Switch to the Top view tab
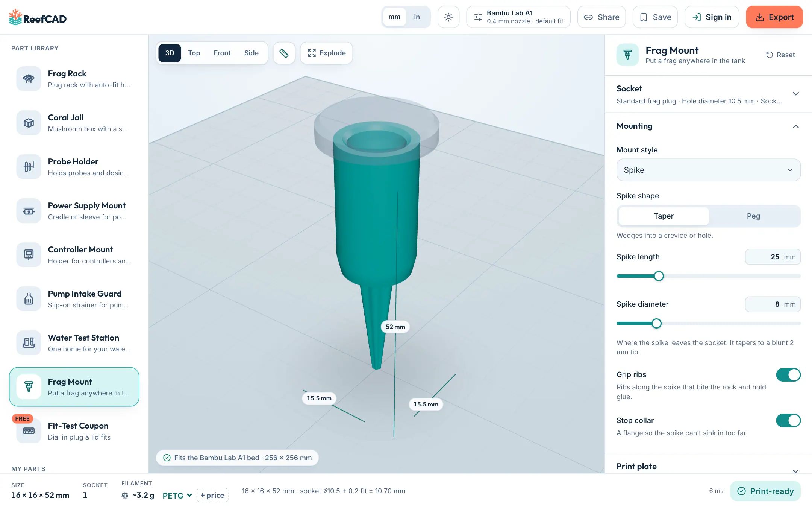 (194, 53)
